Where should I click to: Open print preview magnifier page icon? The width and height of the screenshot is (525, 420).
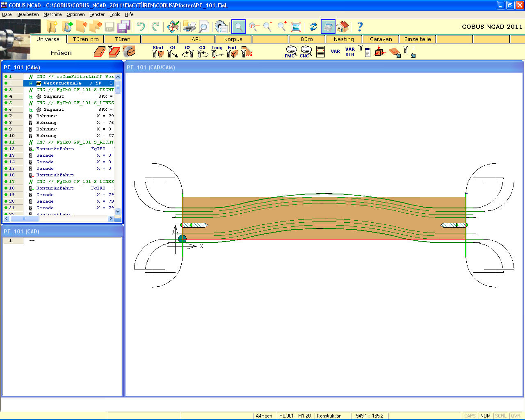click(203, 27)
